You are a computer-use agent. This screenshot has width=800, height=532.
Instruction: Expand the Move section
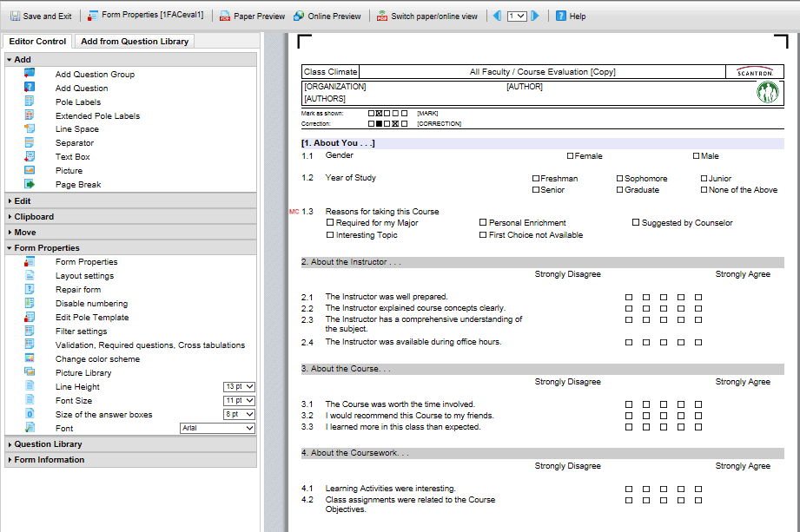(x=130, y=233)
